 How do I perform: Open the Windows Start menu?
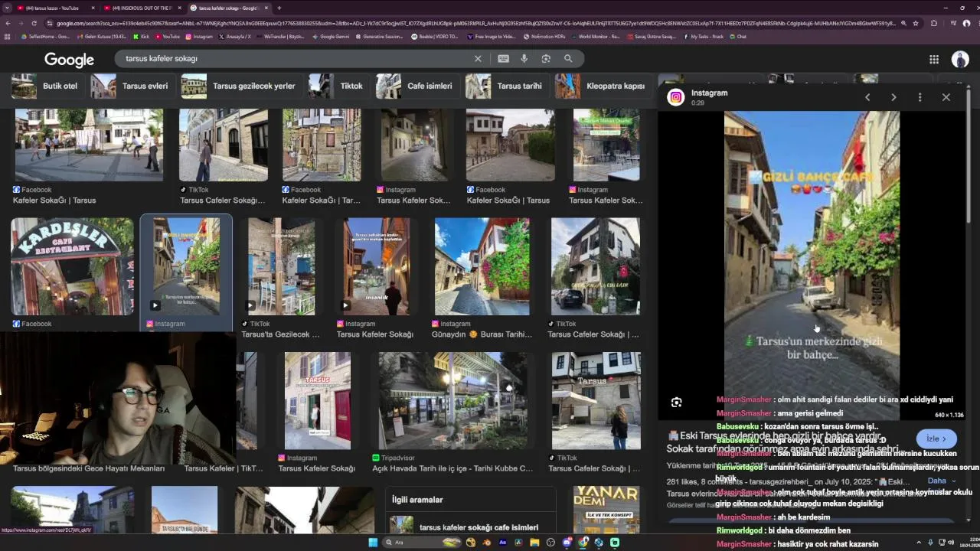point(373,543)
